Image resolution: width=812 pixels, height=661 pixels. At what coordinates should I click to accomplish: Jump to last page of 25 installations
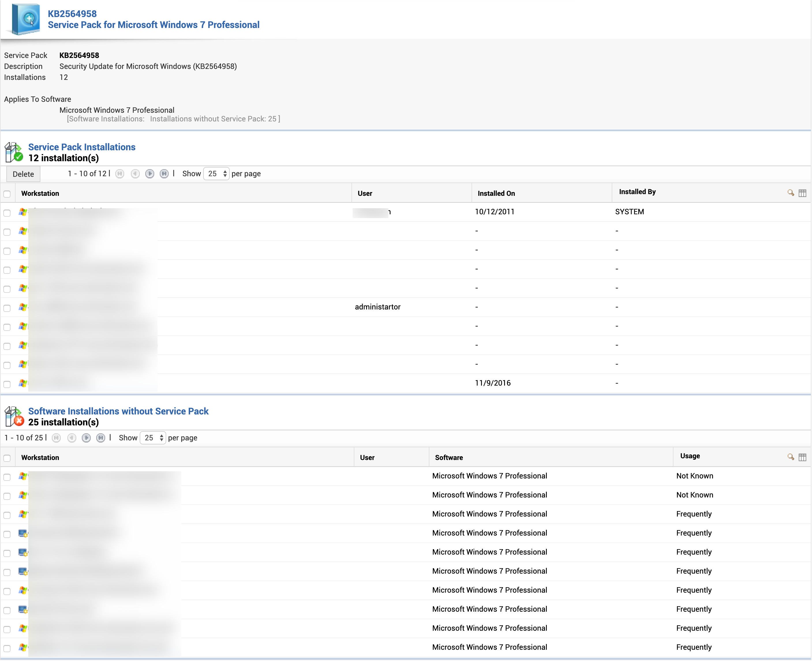(x=101, y=438)
